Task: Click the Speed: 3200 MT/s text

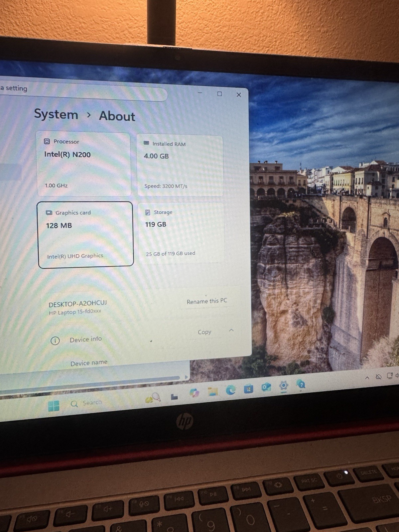Action: tap(166, 186)
